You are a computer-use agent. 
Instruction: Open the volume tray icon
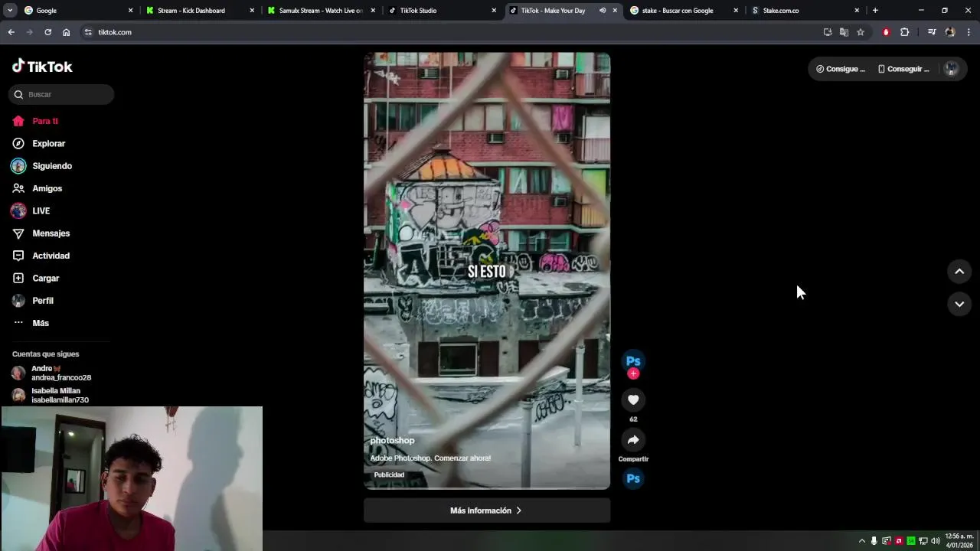pyautogui.click(x=936, y=541)
